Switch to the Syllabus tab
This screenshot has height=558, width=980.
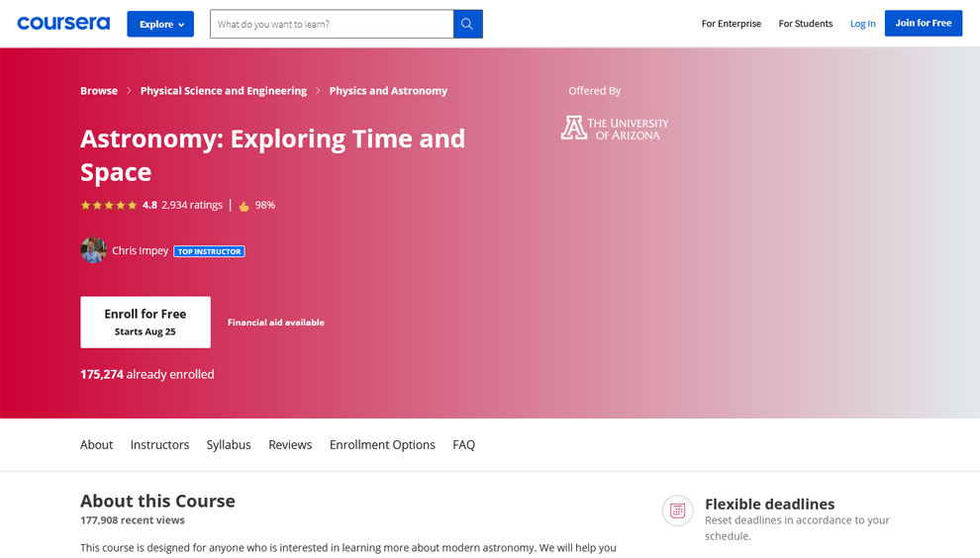point(228,445)
